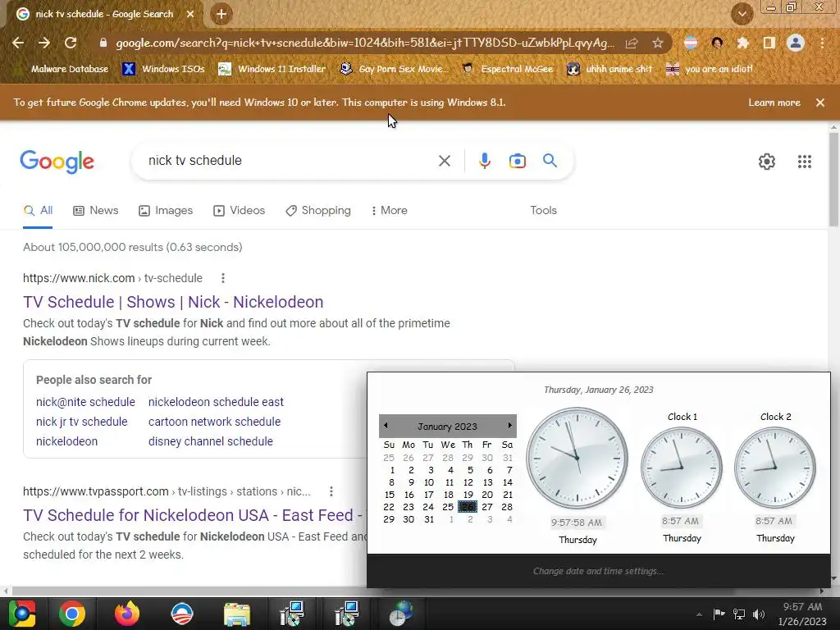The image size is (840, 630).
Task: Switch to the News tab
Action: (96, 211)
